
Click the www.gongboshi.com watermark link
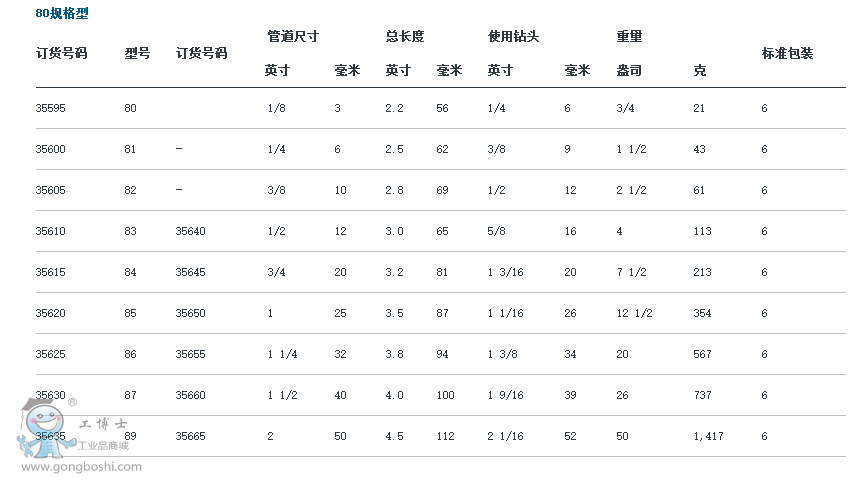click(x=81, y=467)
